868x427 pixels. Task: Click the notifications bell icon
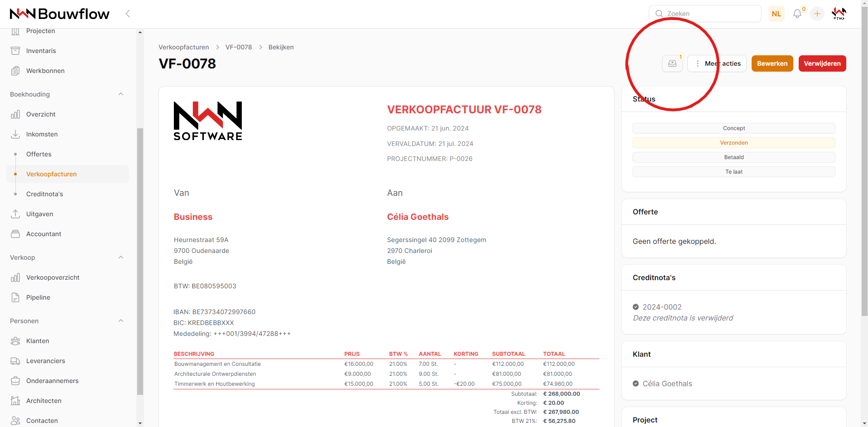coord(797,14)
